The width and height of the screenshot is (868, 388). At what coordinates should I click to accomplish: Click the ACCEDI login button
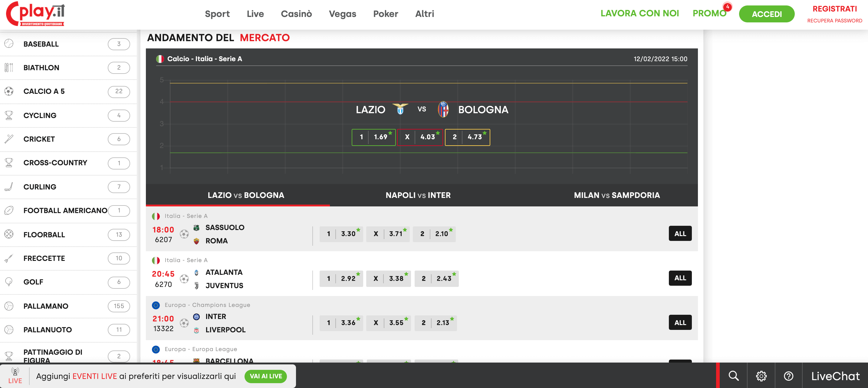point(767,14)
